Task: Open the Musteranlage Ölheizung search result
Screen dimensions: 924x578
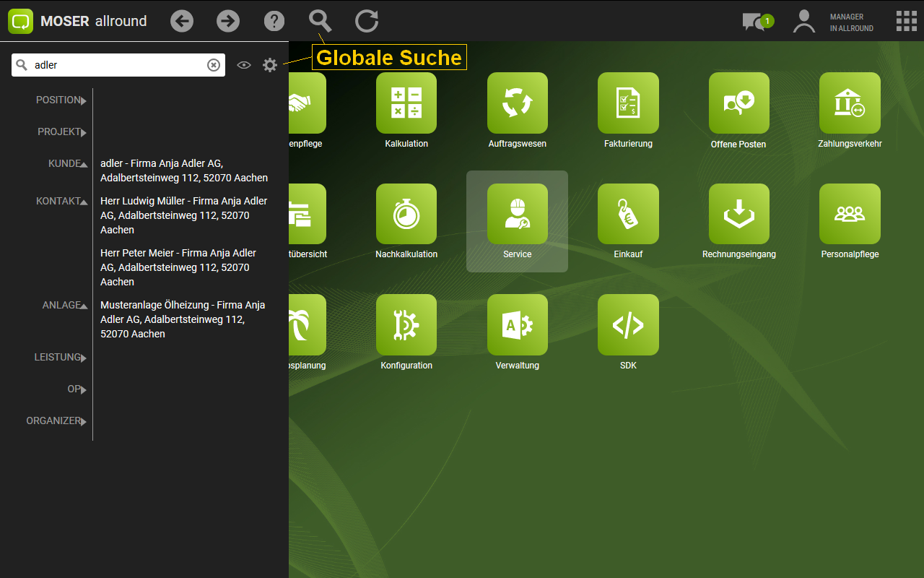Action: (183, 319)
